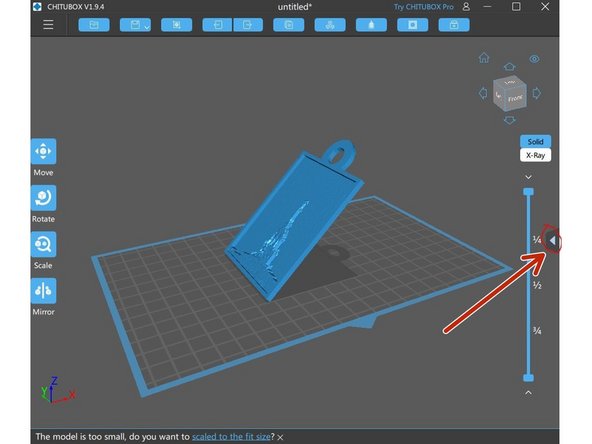Viewport: 592px width, 444px height.
Task: Click the ¾ mark on layer slider
Action: (x=537, y=331)
